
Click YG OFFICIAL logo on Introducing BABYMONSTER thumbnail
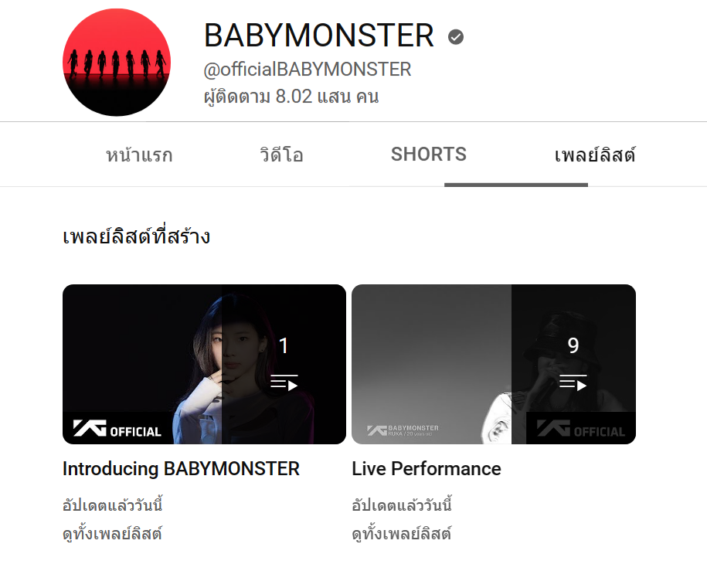click(117, 429)
